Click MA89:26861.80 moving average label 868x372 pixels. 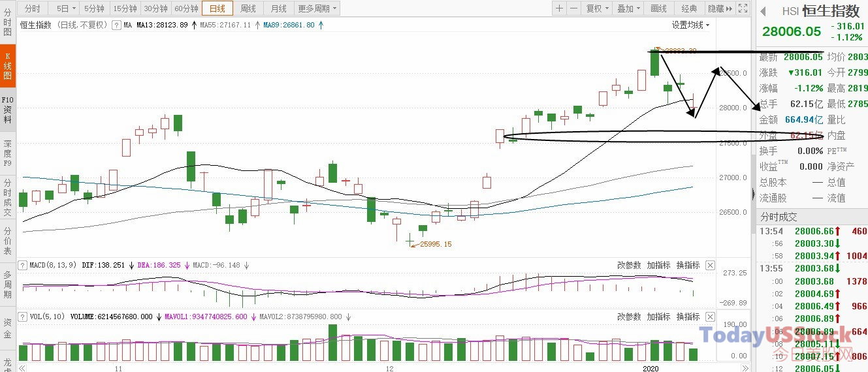[289, 25]
